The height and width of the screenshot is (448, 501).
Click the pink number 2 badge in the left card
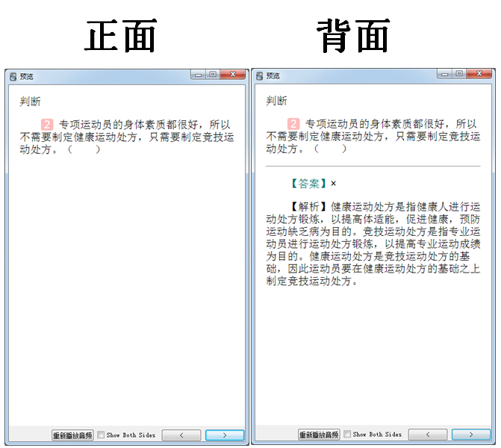point(47,124)
